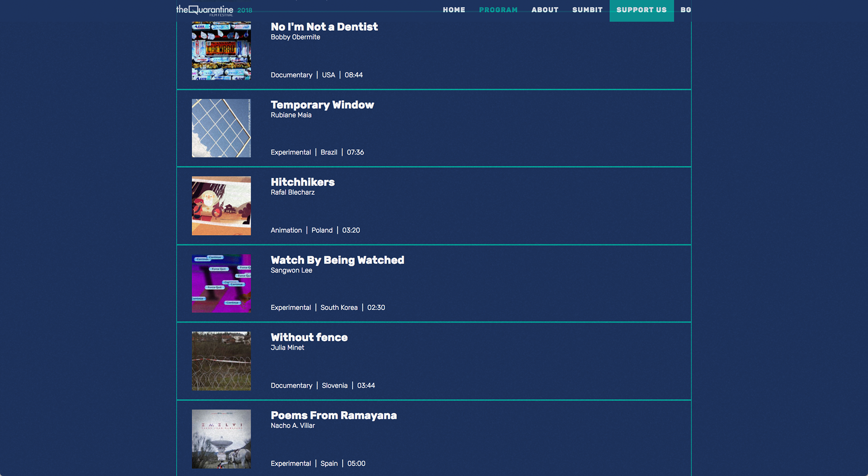Select director name Sangwon Lee
Viewport: 868px width, 476px height.
(291, 270)
